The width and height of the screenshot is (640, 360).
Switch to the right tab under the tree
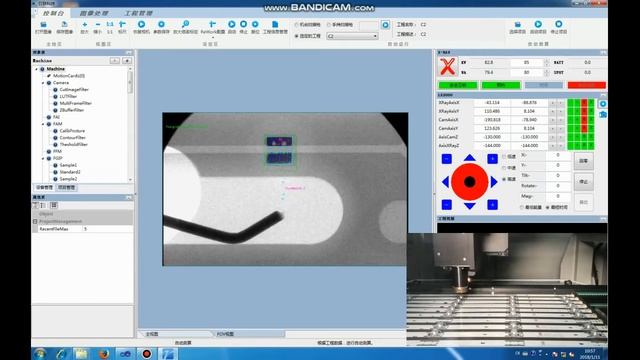pos(66,187)
